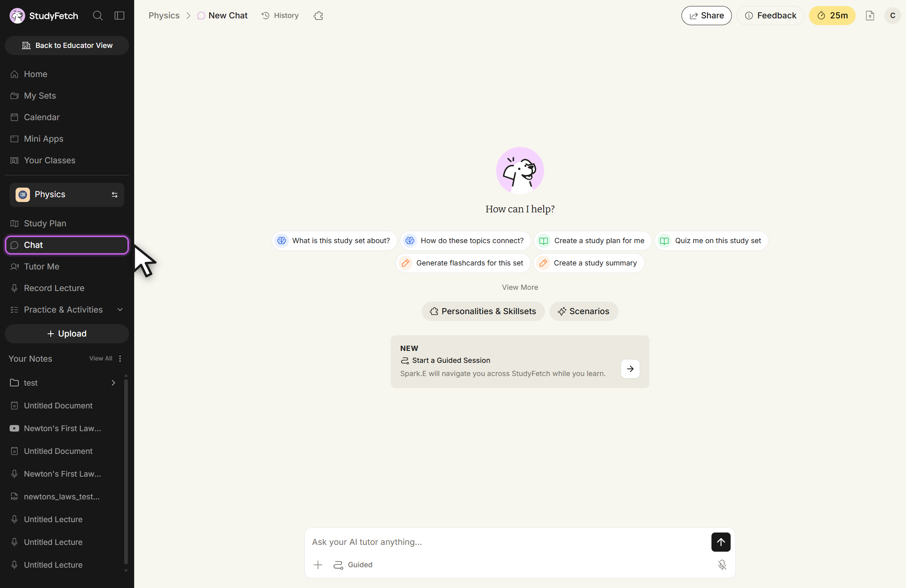
Task: Choose 'What is this study set about?'
Action: [x=334, y=241]
